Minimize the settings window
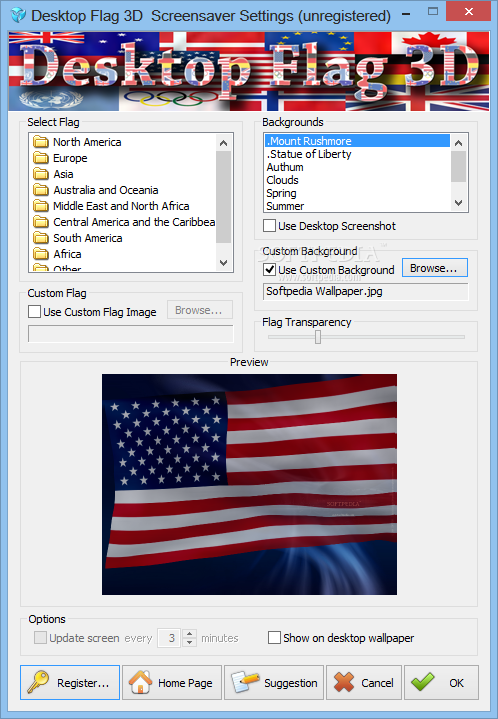The width and height of the screenshot is (498, 719). (x=406, y=14)
